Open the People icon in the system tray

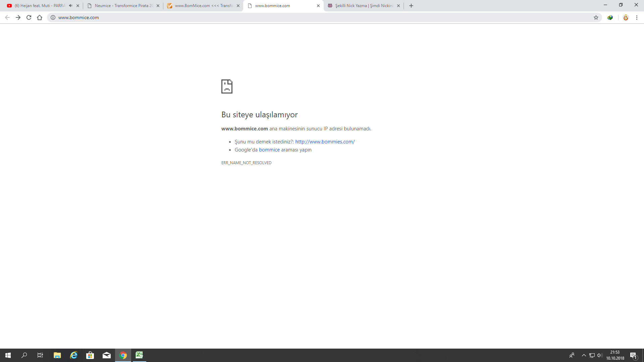coord(572,355)
